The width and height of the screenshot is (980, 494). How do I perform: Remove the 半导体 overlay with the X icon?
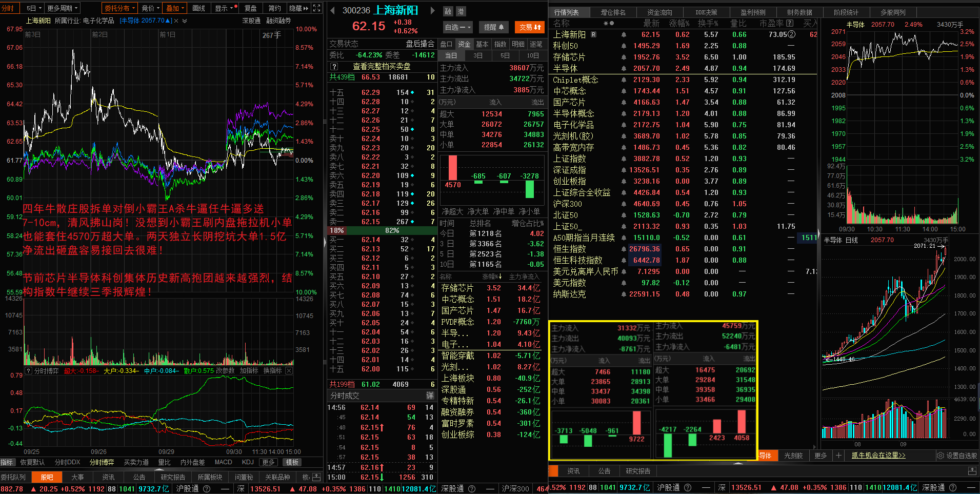(176, 21)
